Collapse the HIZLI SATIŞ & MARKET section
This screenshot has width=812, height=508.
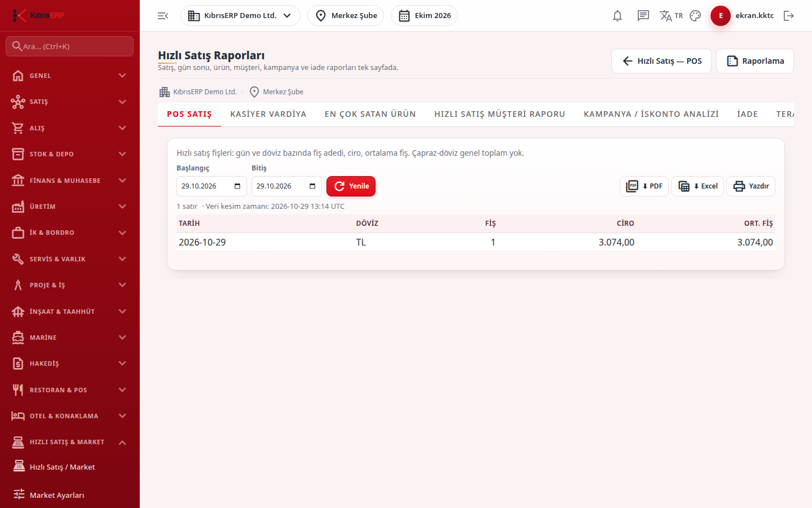pos(70,442)
